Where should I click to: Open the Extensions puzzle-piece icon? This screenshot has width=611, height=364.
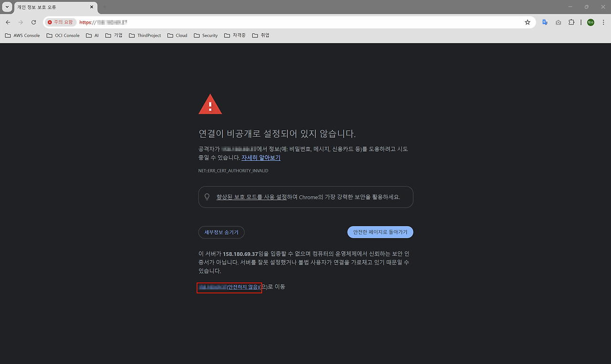(x=571, y=22)
